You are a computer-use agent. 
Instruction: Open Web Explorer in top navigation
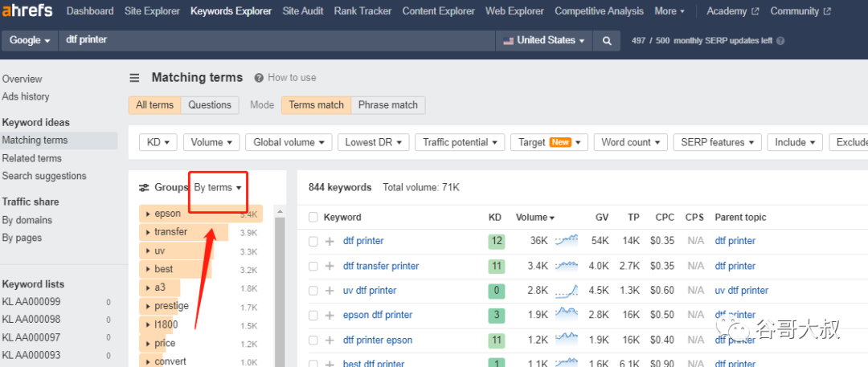pyautogui.click(x=515, y=11)
